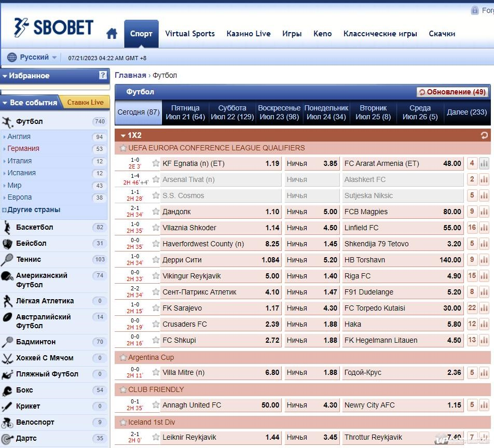Open help question mark in Избранное panel

coord(103,75)
